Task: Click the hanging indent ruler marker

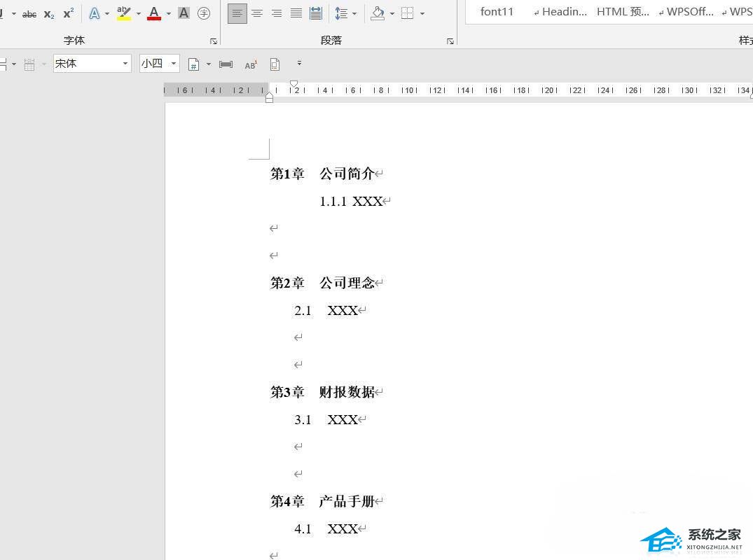Action: [270, 95]
